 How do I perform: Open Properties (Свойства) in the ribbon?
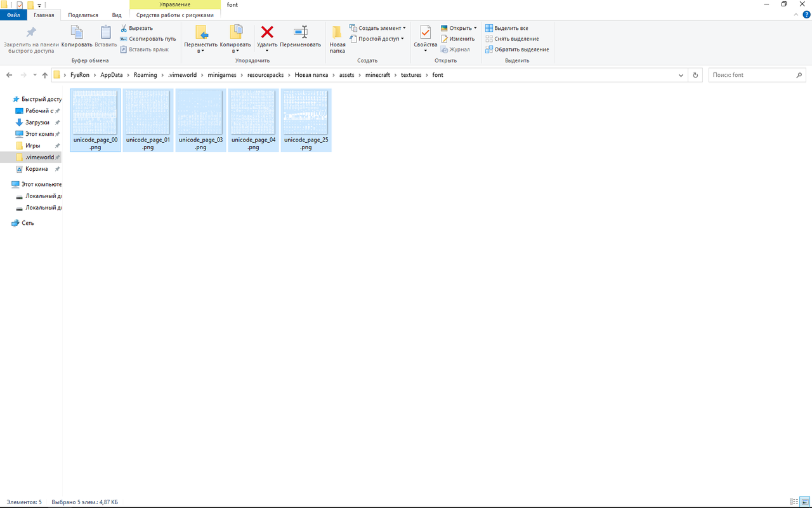[x=425, y=33]
